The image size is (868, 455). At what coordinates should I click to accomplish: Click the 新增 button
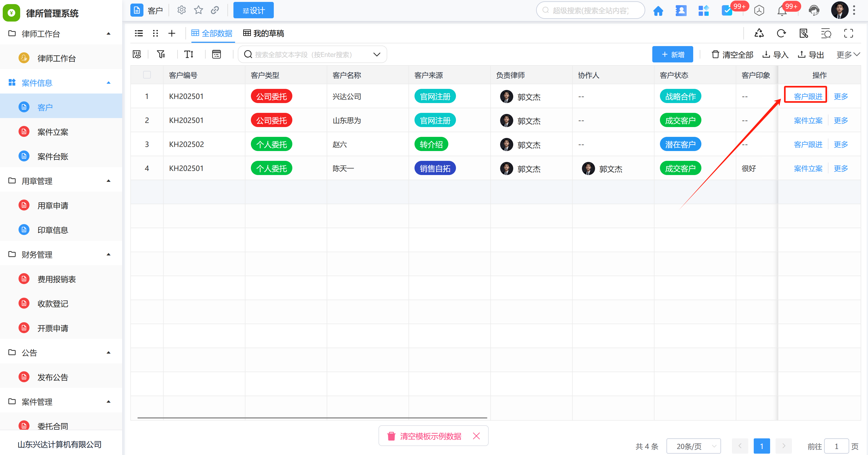(672, 55)
